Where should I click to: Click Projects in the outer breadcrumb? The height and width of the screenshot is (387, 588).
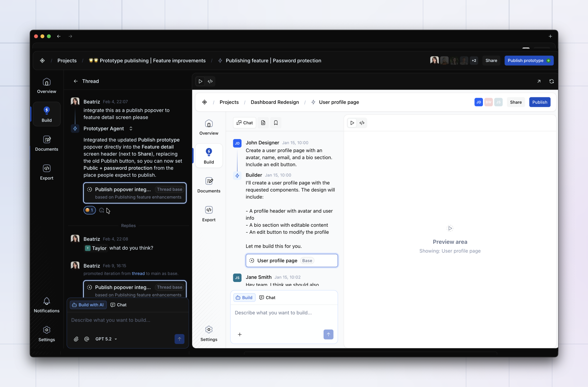(67, 61)
